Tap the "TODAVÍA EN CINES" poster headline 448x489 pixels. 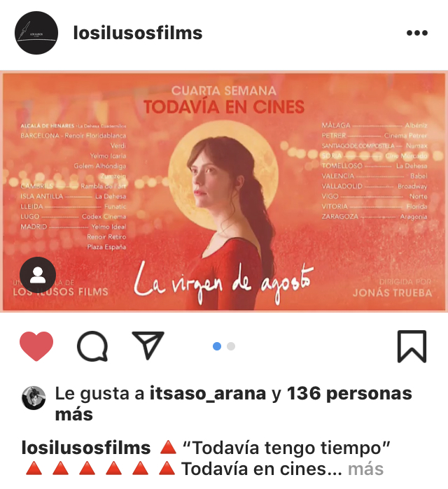tap(224, 107)
